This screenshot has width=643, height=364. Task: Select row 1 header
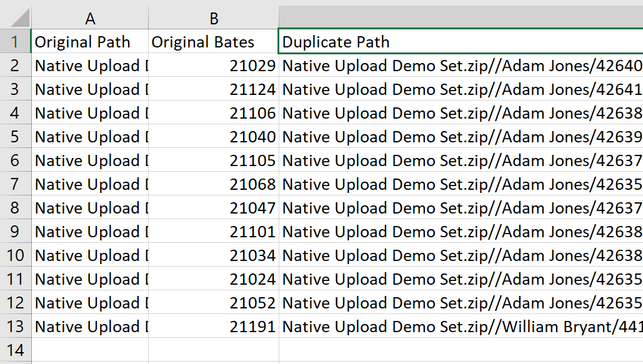click(16, 41)
